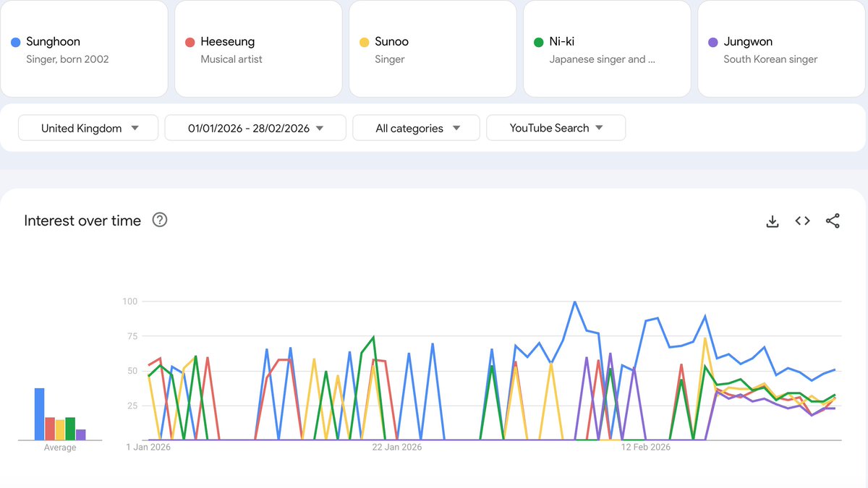Image resolution: width=868 pixels, height=488 pixels.
Task: Select the Heeseung search term card
Action: 258,48
